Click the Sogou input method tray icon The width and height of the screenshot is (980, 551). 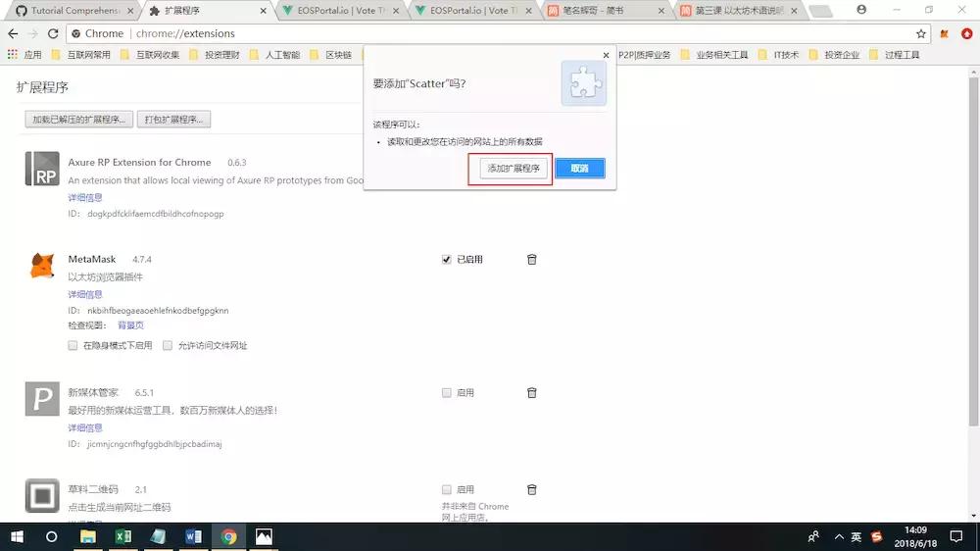pyautogui.click(x=876, y=536)
